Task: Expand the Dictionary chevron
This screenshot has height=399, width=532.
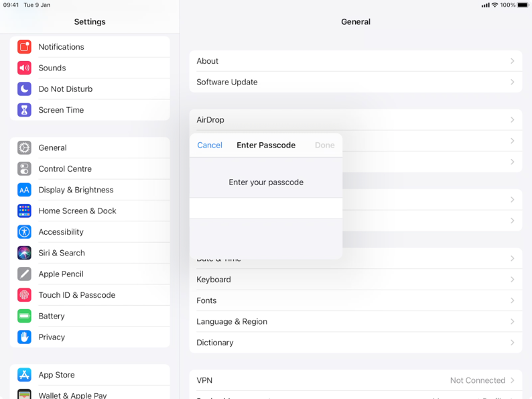Action: [x=513, y=343]
